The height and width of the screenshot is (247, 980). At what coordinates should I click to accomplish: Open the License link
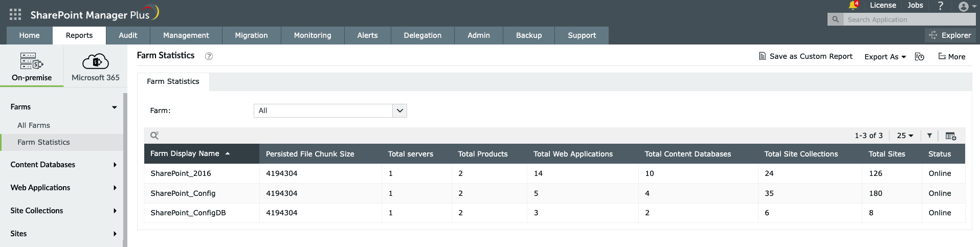click(x=883, y=5)
